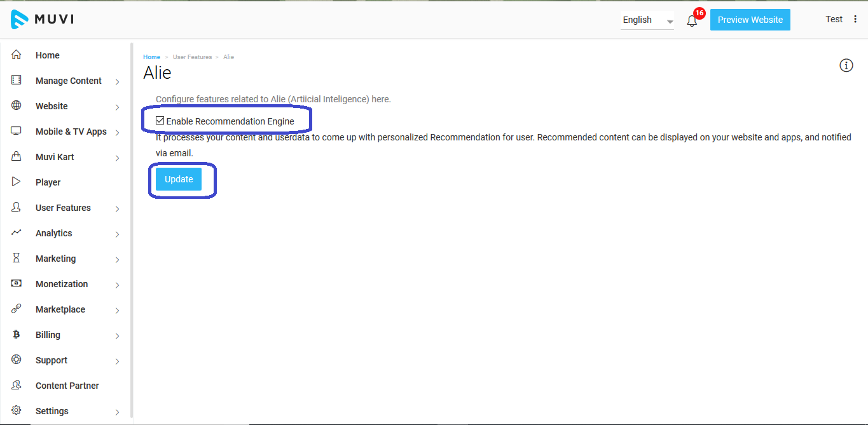Click the info circle icon
Viewport: 868px width, 425px height.
click(846, 65)
